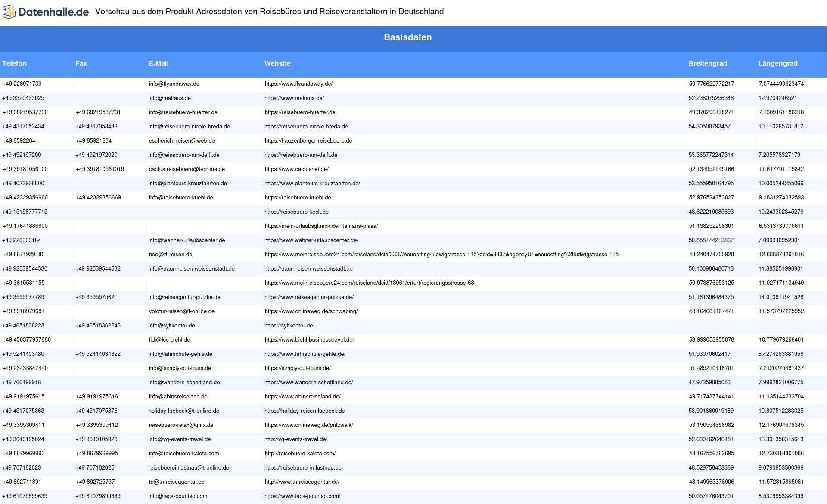This screenshot has width=827, height=504.
Task: Click the Datenhalle.de brand name
Action: pos(54,12)
